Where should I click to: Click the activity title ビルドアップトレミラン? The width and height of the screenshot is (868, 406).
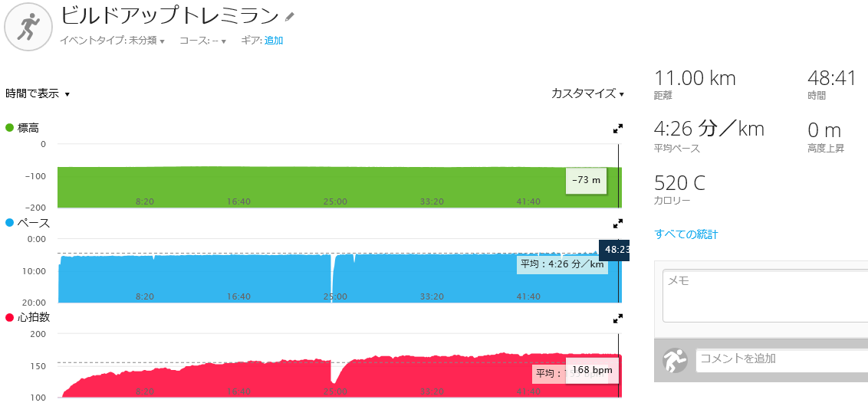pos(169,16)
